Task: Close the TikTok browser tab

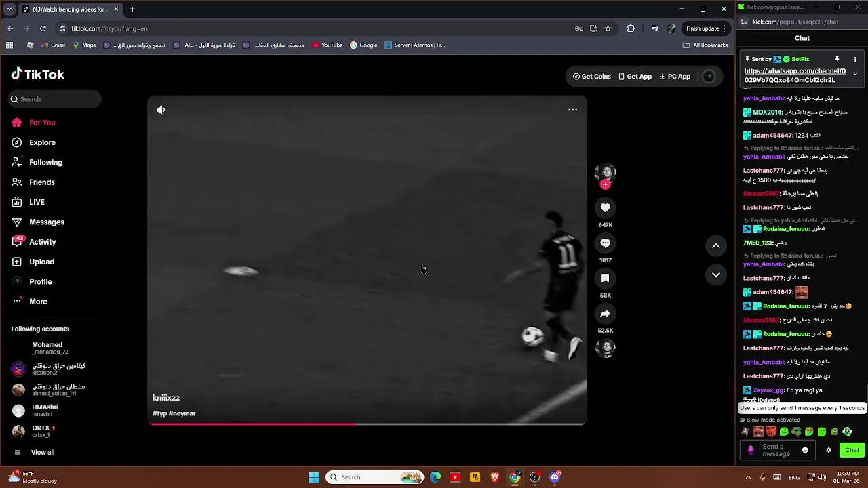Action: click(x=116, y=9)
